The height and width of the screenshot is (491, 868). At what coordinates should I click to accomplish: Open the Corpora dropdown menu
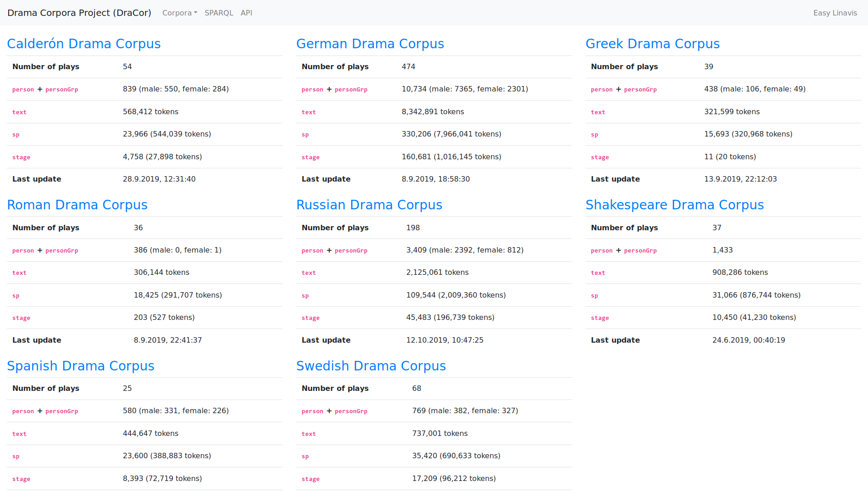tap(179, 13)
